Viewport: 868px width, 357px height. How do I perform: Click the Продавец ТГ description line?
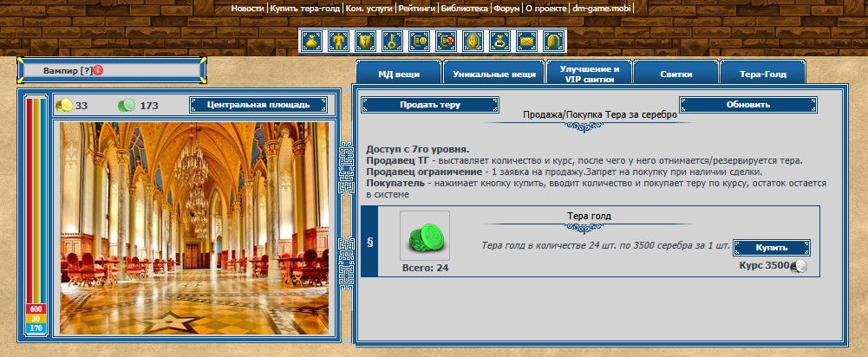pyautogui.click(x=584, y=160)
